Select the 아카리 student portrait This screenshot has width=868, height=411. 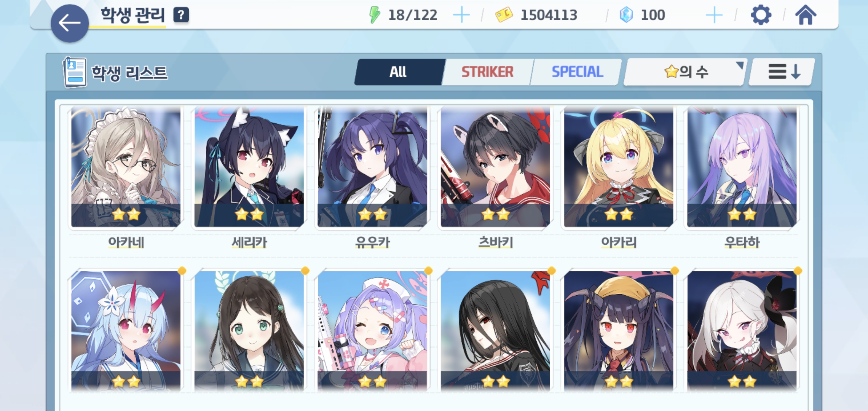pos(619,167)
